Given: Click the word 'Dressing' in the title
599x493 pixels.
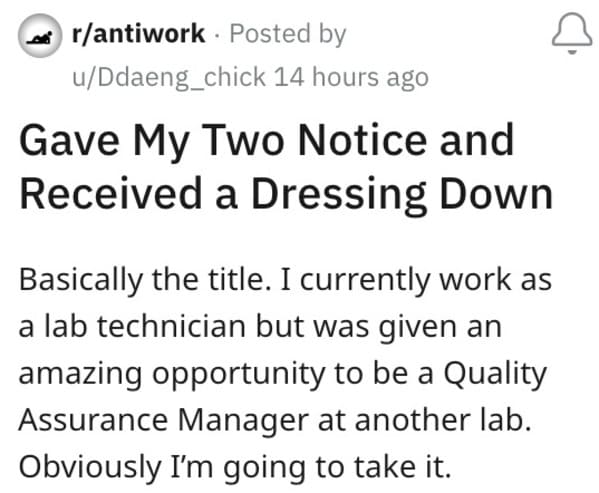Looking at the screenshot, I should pyautogui.click(x=338, y=194).
